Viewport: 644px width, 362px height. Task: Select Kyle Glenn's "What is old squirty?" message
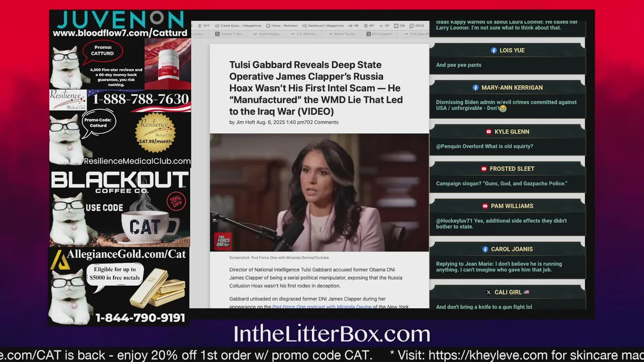(x=485, y=146)
